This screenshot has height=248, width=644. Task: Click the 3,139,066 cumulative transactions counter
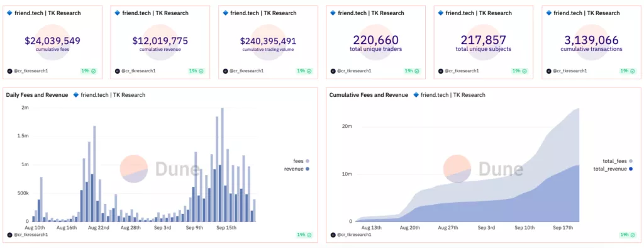pyautogui.click(x=591, y=40)
